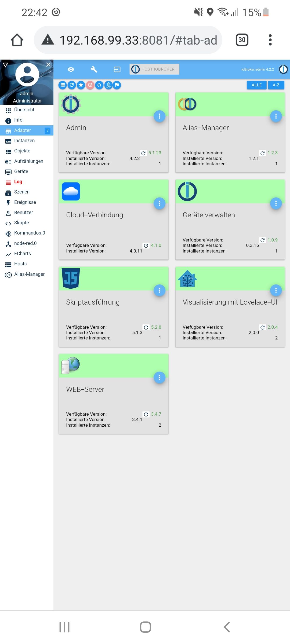Click the logout arrow icon in the top bar
Screen dimensions: 290x644
click(x=117, y=69)
